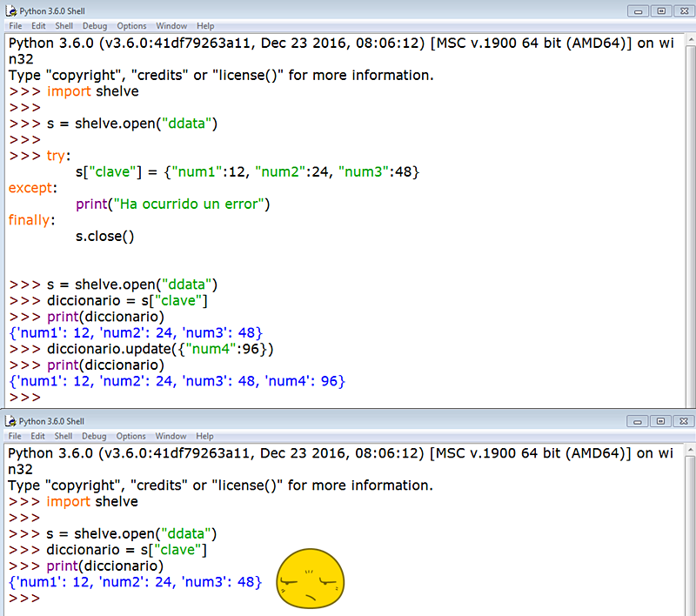Open File menu in bottom Python Shell

[15, 436]
